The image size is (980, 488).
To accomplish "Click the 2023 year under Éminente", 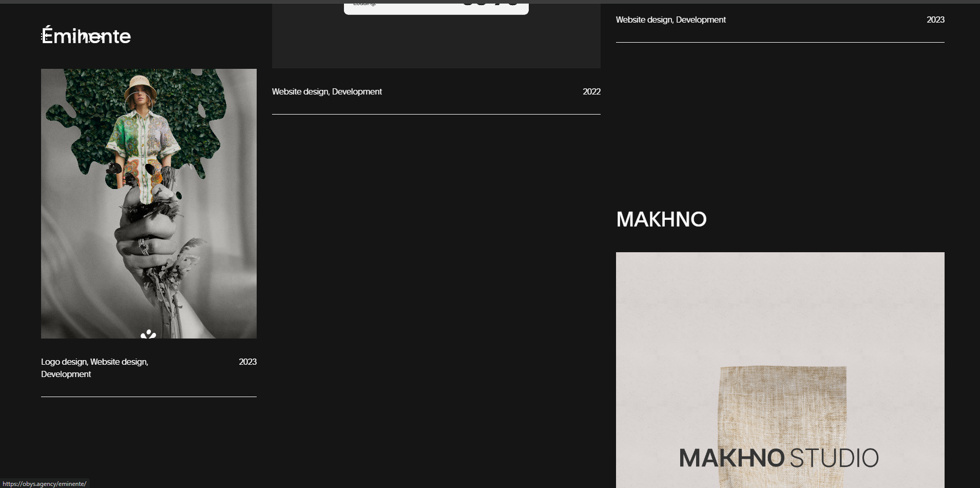I will click(x=247, y=362).
